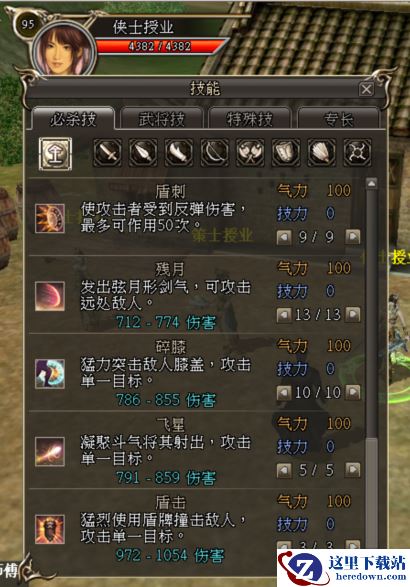Filter skills by fan weapon icon

322,152
